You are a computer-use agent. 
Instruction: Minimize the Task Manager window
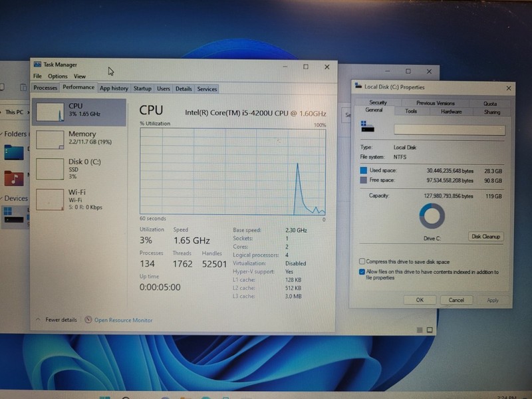click(285, 67)
